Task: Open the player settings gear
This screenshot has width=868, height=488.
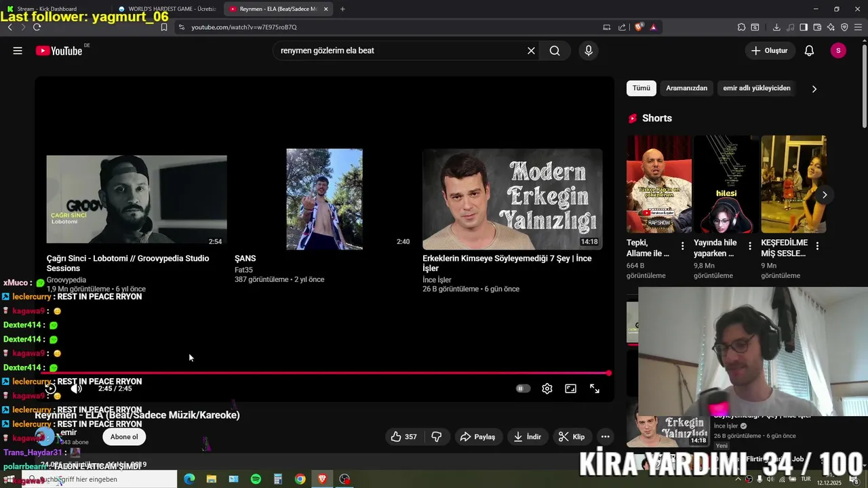Action: pos(547,388)
